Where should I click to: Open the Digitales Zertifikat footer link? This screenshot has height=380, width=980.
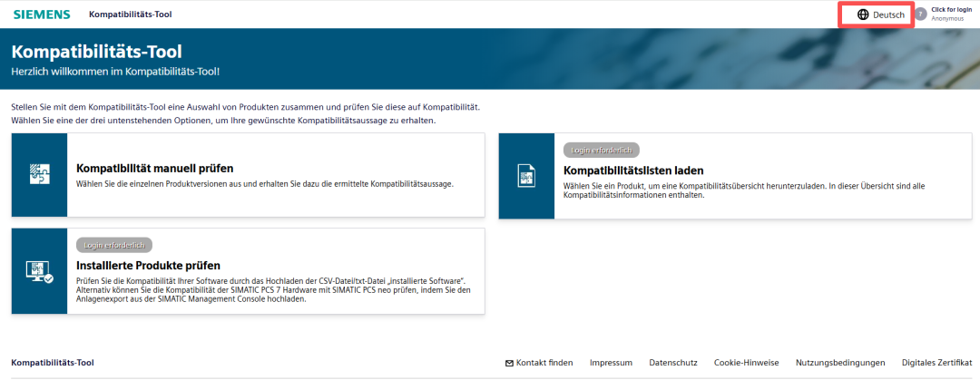pyautogui.click(x=936, y=363)
